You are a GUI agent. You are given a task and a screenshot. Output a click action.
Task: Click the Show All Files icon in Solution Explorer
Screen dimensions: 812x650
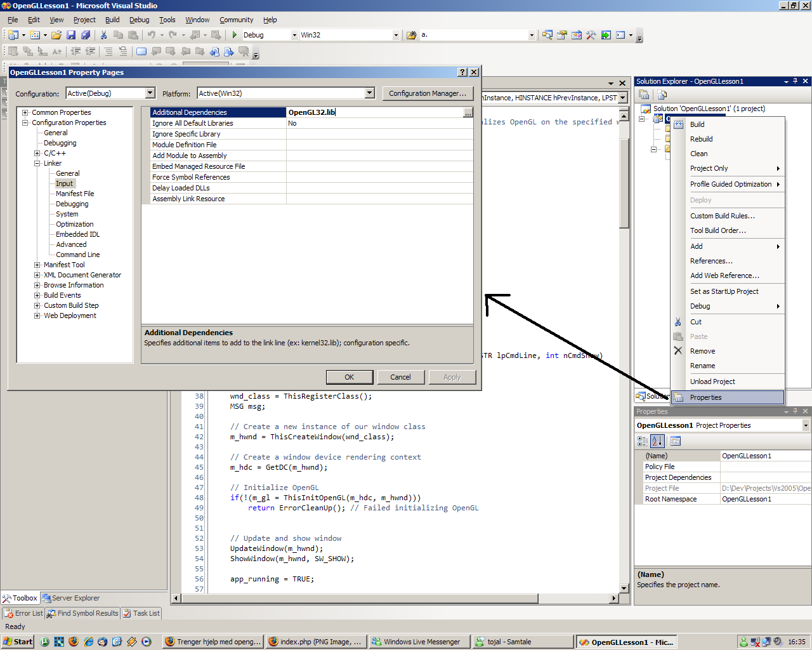click(662, 95)
